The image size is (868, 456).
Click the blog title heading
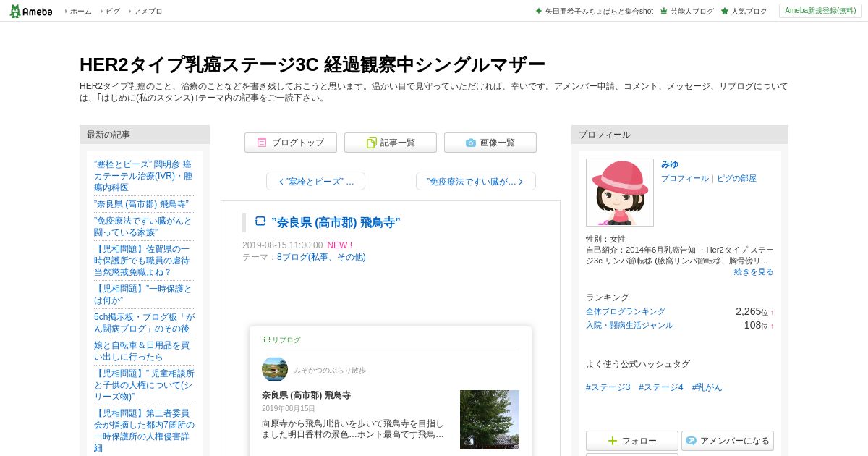click(x=312, y=64)
